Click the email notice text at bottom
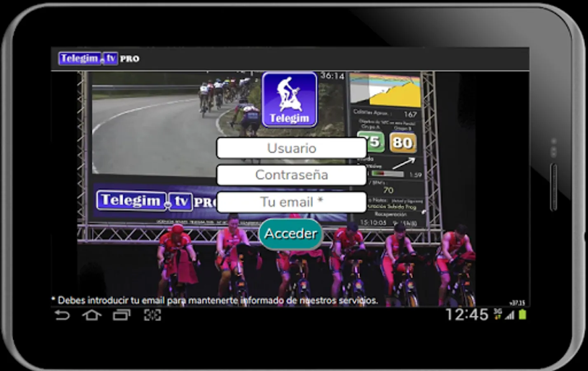This screenshot has height=371, width=588. pos(214,301)
